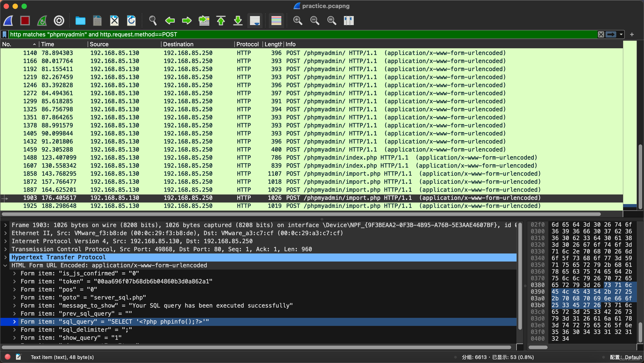Toggle auto-scroll during live capture
This screenshot has height=363, width=644.
coord(255,21)
